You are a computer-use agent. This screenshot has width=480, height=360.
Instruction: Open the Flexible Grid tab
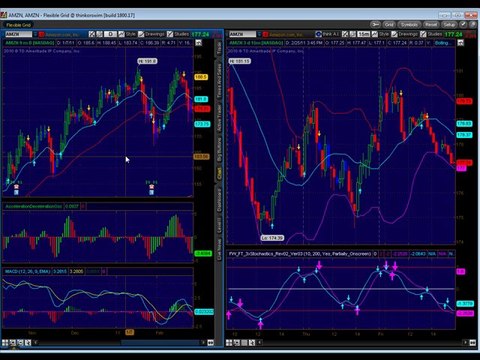18,25
